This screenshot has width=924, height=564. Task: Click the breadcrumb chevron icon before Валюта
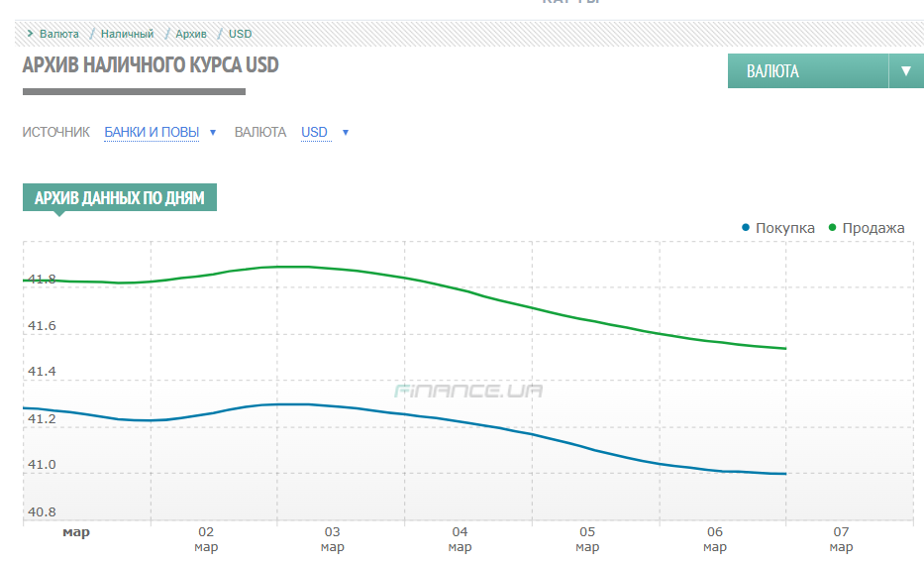pyautogui.click(x=30, y=33)
